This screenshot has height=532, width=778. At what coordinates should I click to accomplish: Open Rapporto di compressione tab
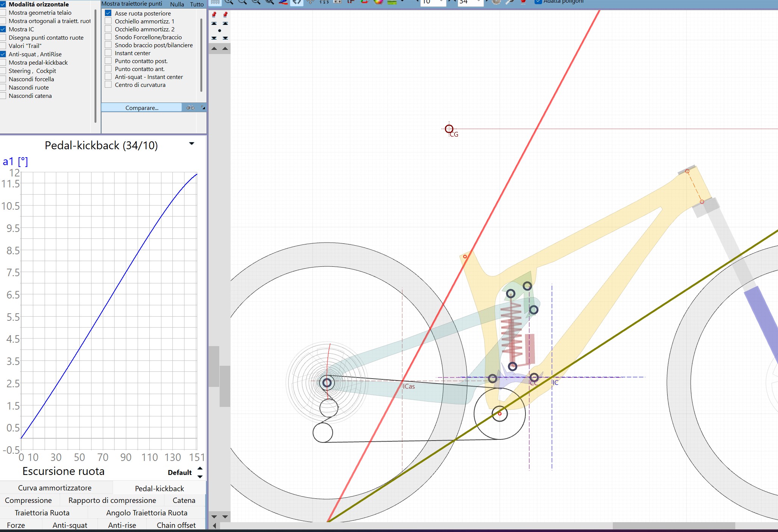(x=112, y=500)
